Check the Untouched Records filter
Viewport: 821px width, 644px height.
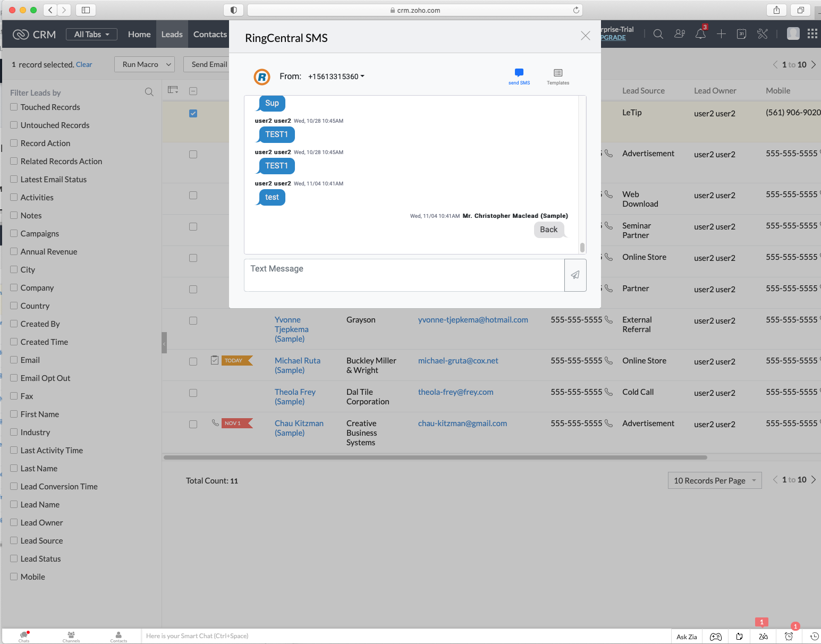pyautogui.click(x=14, y=125)
